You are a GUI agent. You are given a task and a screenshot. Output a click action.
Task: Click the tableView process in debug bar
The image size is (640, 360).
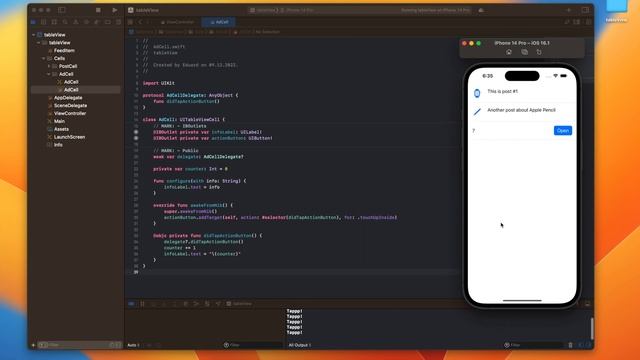pos(239,304)
